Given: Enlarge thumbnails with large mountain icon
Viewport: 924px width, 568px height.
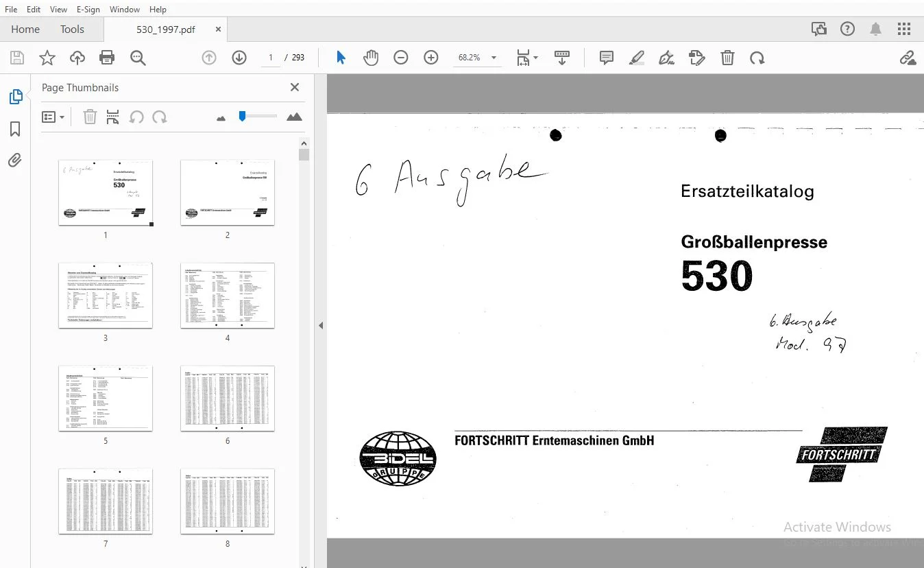Looking at the screenshot, I should point(294,117).
